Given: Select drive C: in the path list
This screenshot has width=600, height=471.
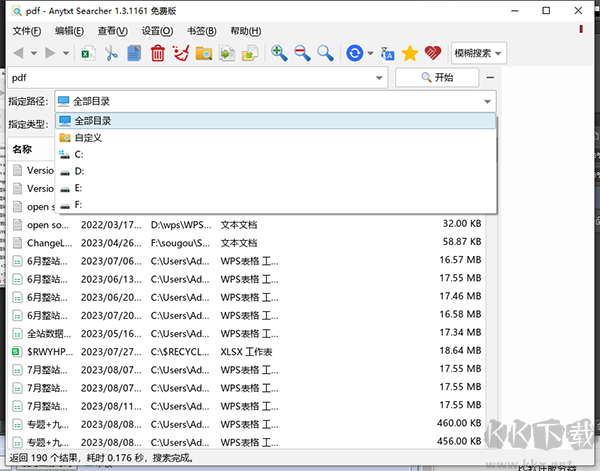Looking at the screenshot, I should click(x=276, y=155).
